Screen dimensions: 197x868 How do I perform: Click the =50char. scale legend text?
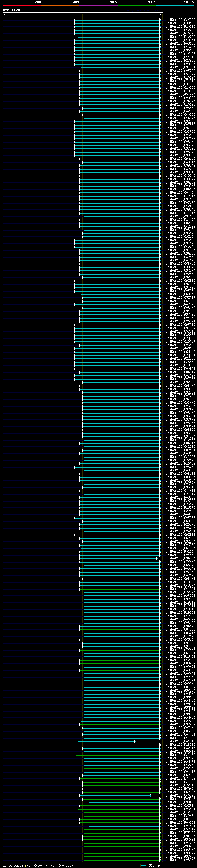coord(154,866)
